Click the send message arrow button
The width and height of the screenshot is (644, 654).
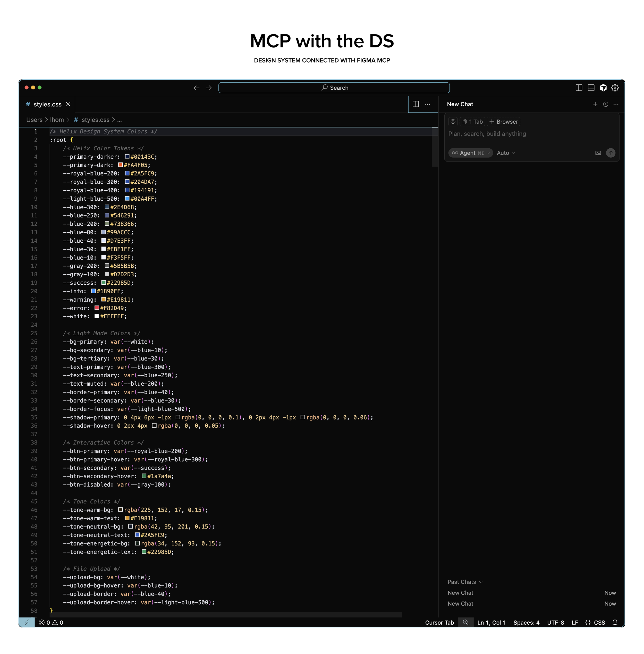(x=611, y=153)
